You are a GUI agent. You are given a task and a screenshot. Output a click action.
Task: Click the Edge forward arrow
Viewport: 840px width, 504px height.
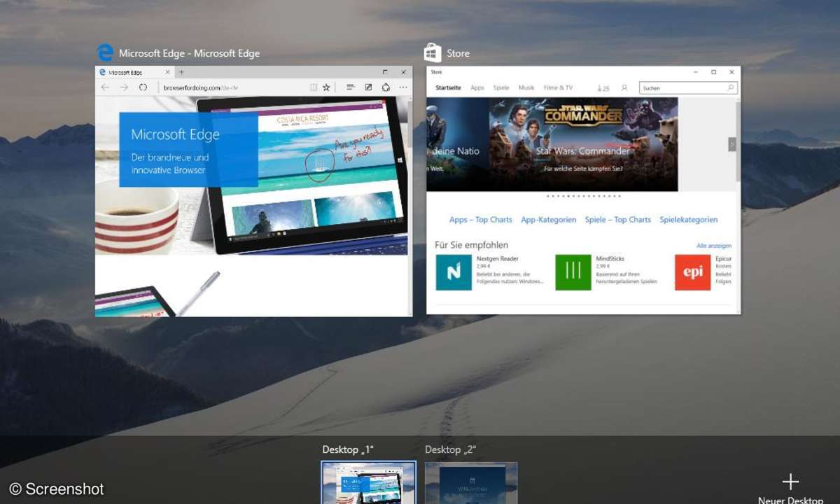tap(123, 87)
